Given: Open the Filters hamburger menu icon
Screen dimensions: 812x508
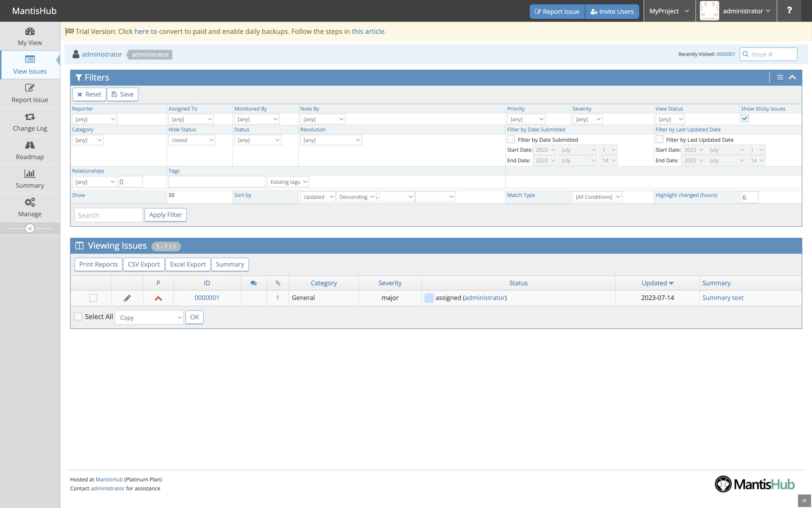Looking at the screenshot, I should click(x=780, y=78).
